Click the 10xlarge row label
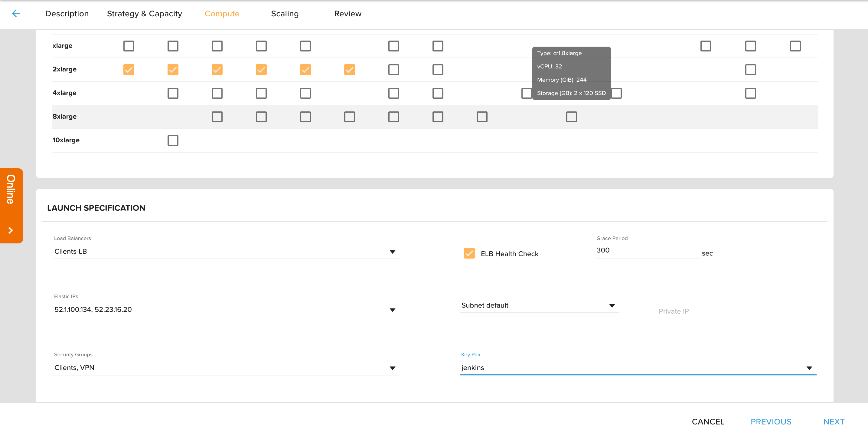This screenshot has width=868, height=439. click(x=66, y=140)
